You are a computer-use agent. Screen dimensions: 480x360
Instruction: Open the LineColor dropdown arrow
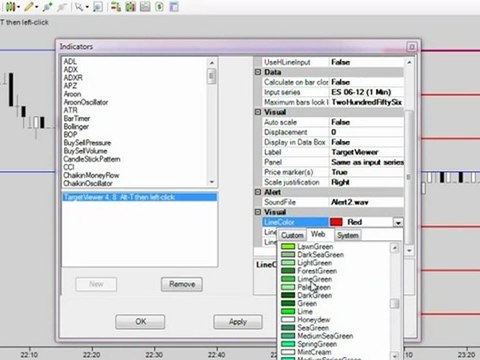pos(398,222)
